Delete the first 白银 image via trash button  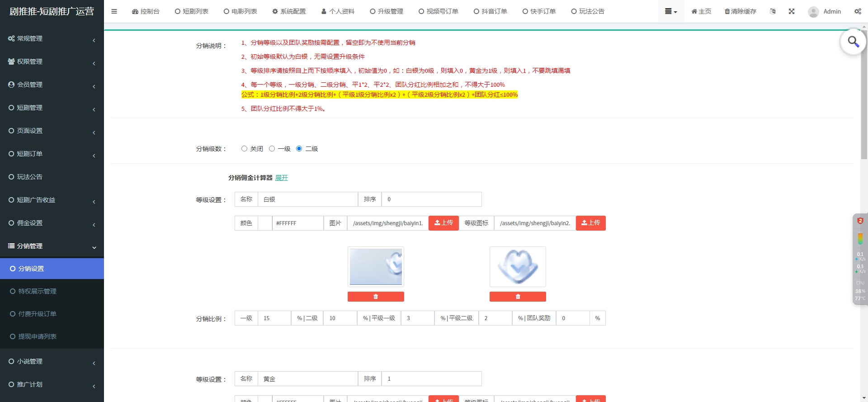coord(375,297)
